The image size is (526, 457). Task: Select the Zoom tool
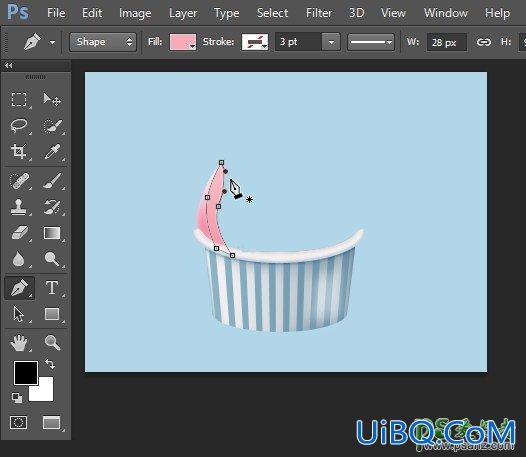52,343
